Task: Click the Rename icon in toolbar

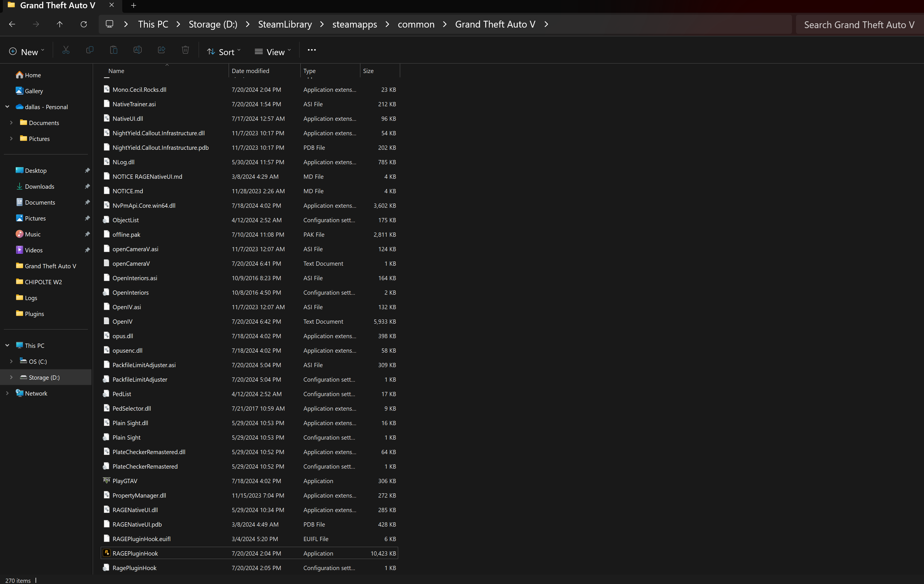Action: [x=137, y=50]
